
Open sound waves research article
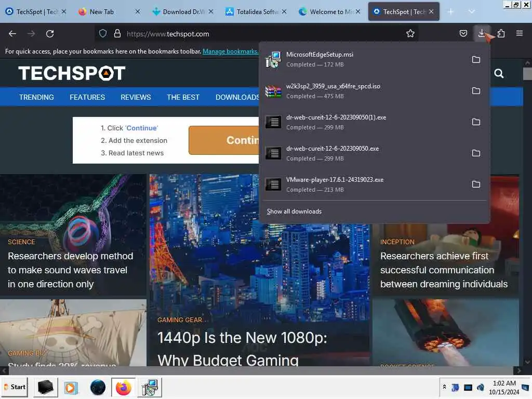click(x=70, y=270)
